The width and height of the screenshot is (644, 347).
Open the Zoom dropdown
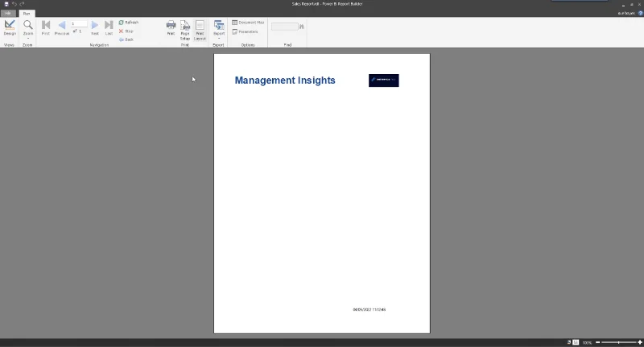click(x=28, y=29)
